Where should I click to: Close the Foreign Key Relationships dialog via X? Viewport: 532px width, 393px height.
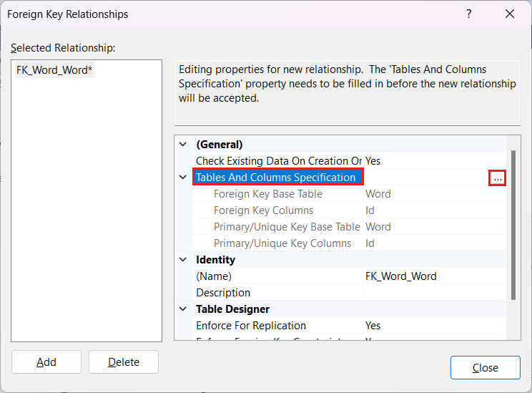[x=510, y=14]
